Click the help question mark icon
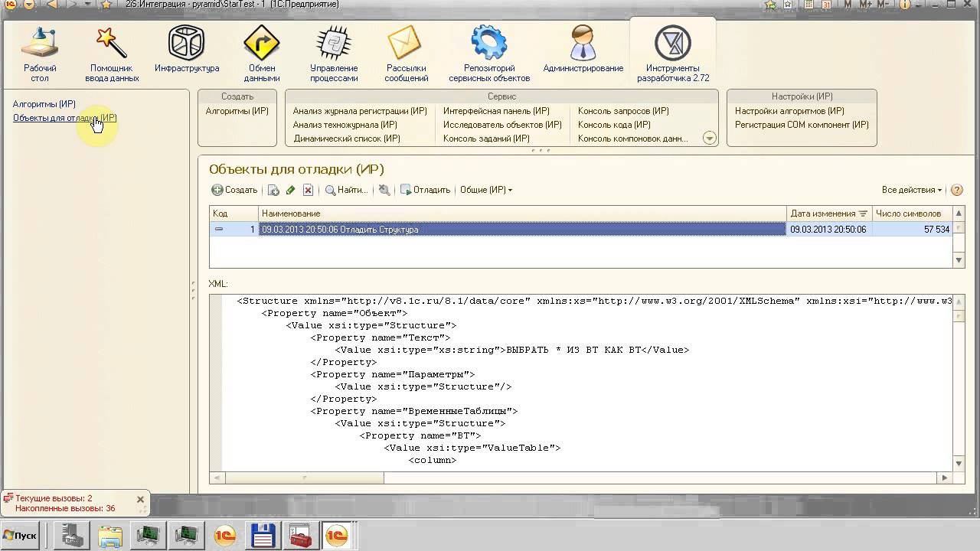Viewport: 980px width, 551px height. [x=957, y=190]
